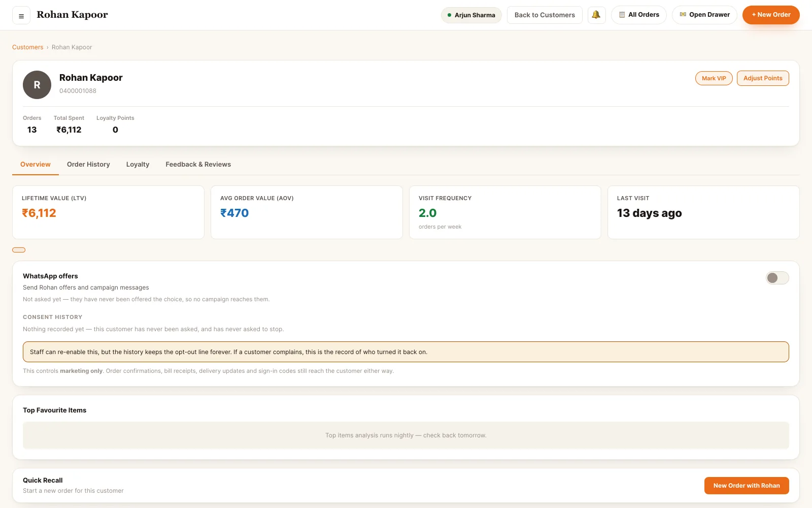
Task: Click Loyalty Points value 0
Action: 115,130
